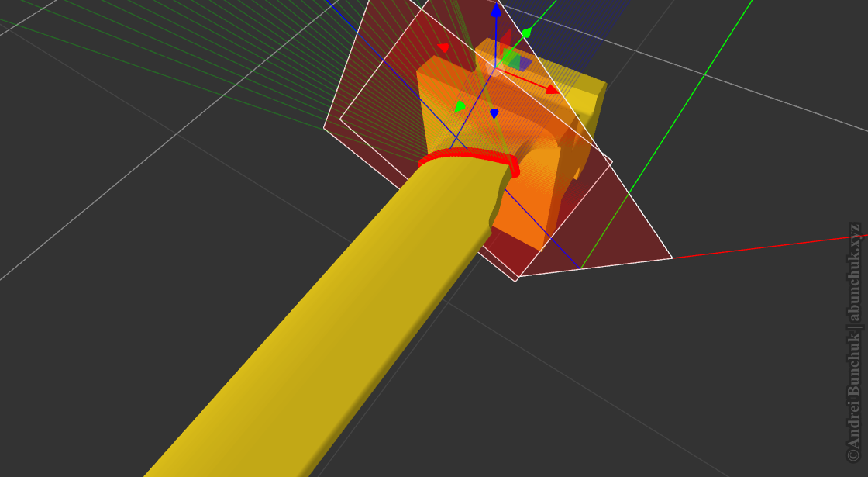The width and height of the screenshot is (868, 477).
Task: Click the red arrowhead pointing right
Action: (552, 89)
